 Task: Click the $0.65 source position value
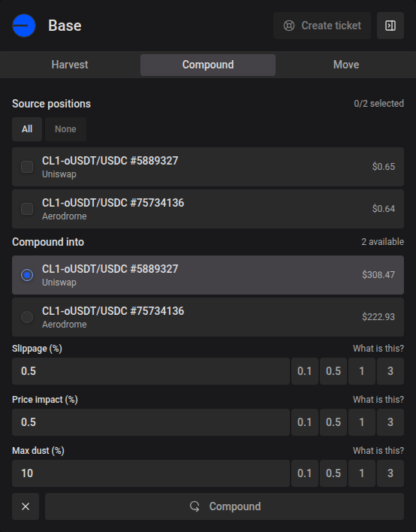tap(384, 167)
